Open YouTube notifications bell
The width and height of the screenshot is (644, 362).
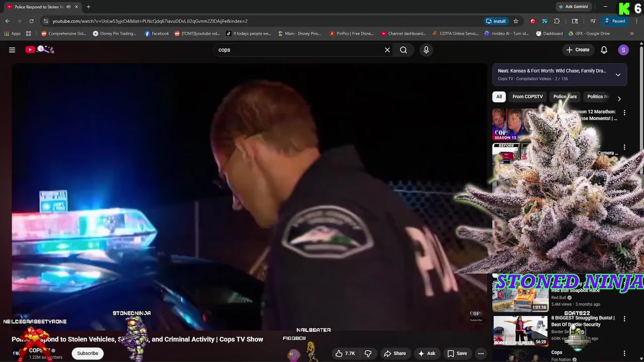(604, 50)
